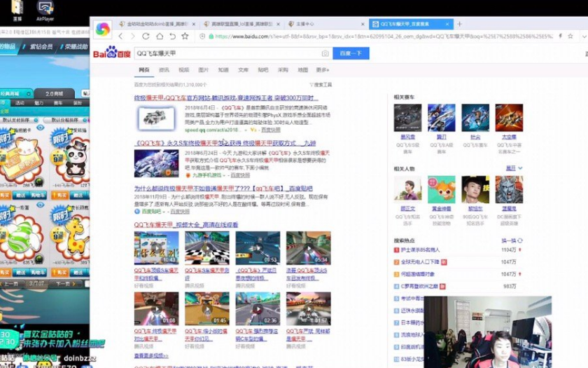Screen dimensions: 588x368
Task: Open the 默认支付排序 sort dropdown
Action: 20,120
